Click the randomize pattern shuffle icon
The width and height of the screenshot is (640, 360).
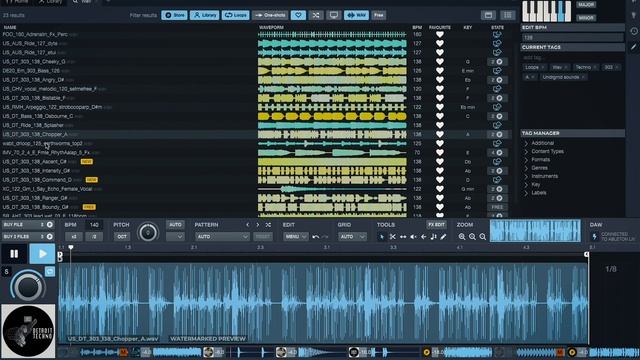268,225
